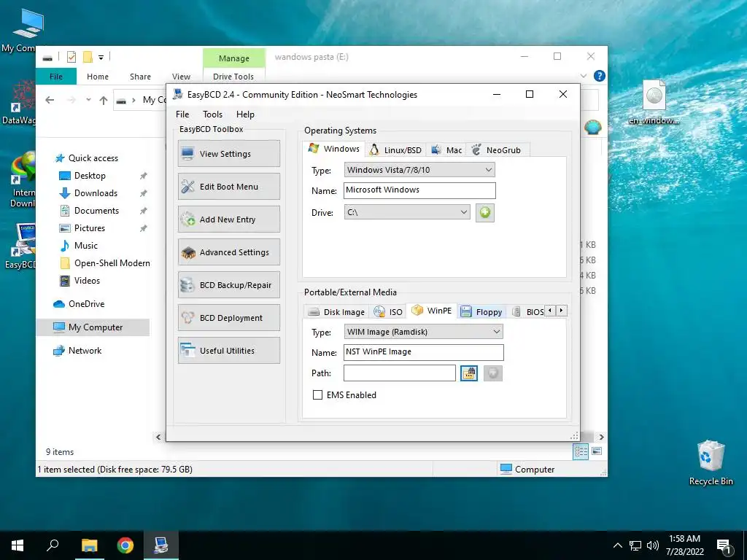This screenshot has width=747, height=560.
Task: Expand the Windows Vista/7/8/10 type dropdown
Action: (419, 170)
